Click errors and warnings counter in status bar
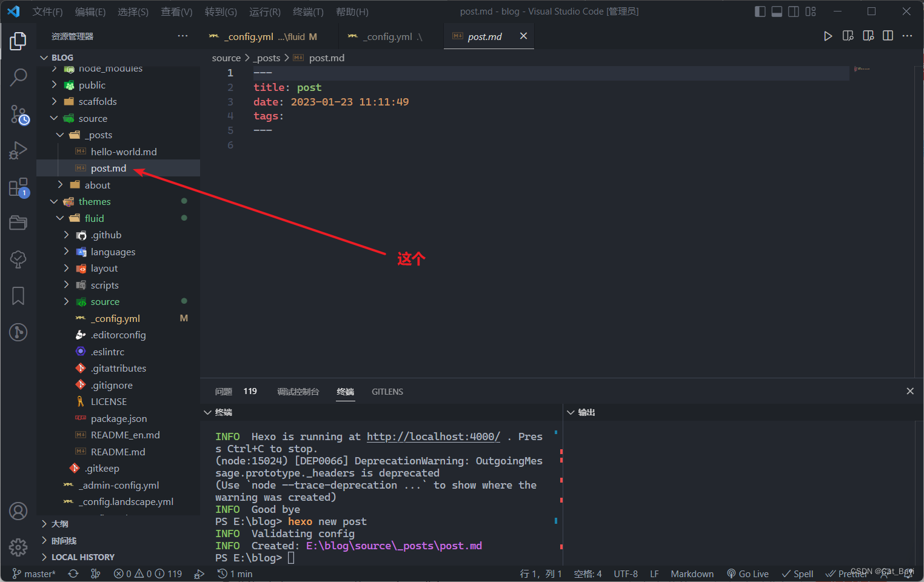 [x=147, y=574]
